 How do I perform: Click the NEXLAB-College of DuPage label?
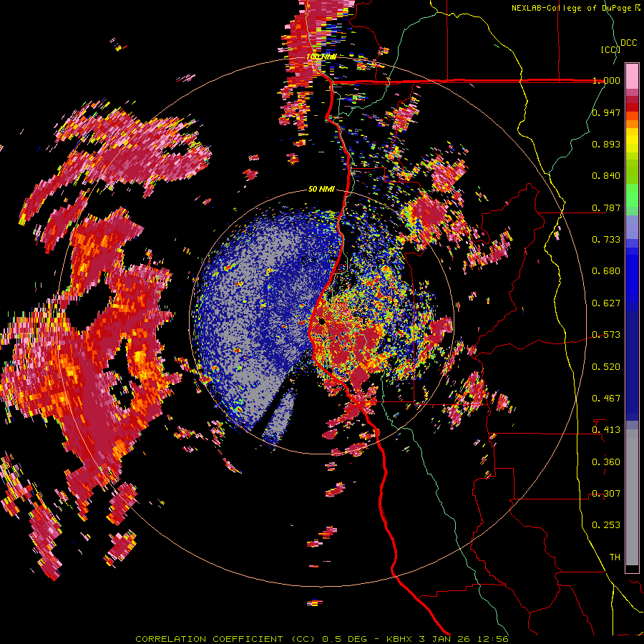(571, 8)
